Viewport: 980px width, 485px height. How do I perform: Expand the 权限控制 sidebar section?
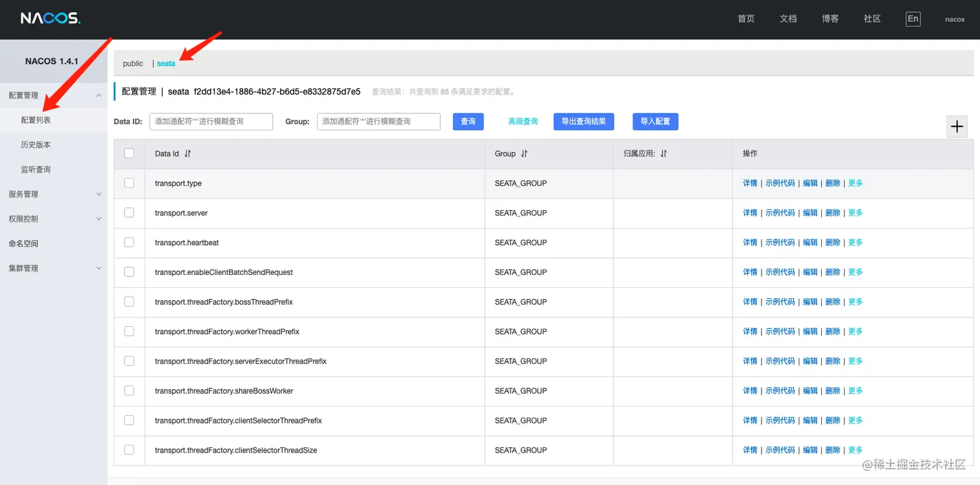pyautogui.click(x=99, y=219)
